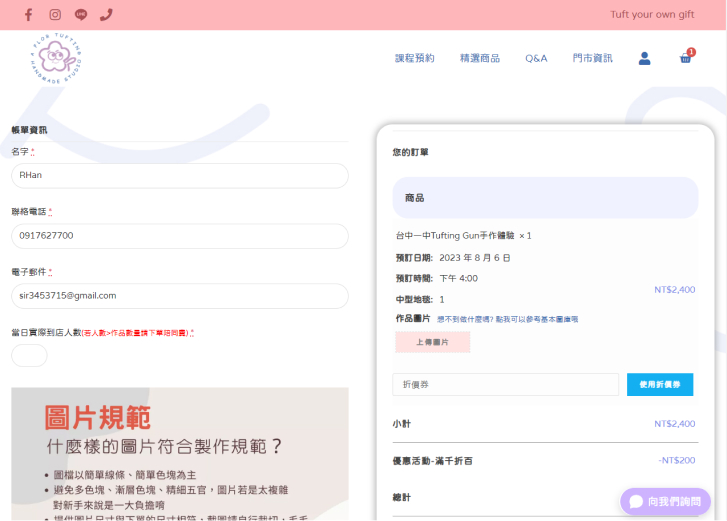Focus the 折價券 coupon code field
Viewport: 727px width, 521px height.
tap(505, 384)
